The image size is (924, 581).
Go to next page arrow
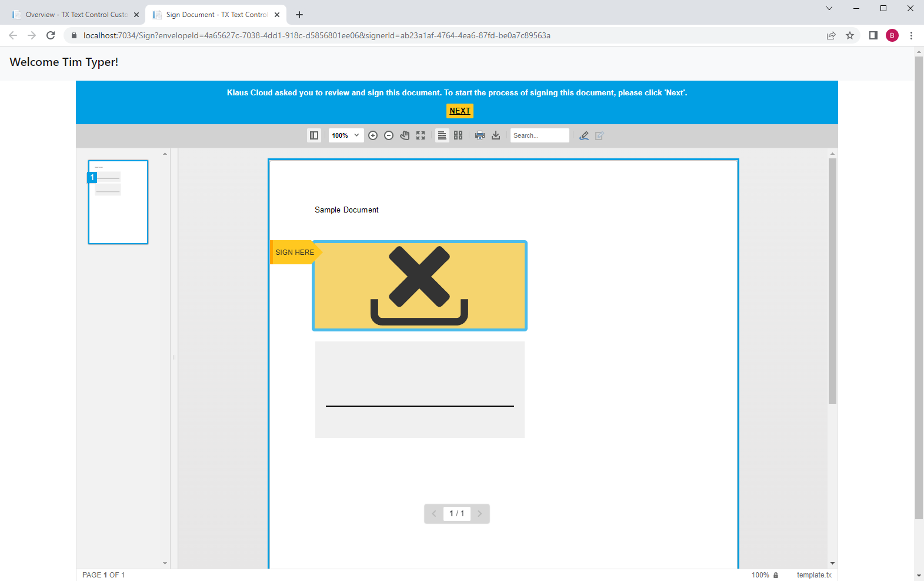tap(480, 514)
